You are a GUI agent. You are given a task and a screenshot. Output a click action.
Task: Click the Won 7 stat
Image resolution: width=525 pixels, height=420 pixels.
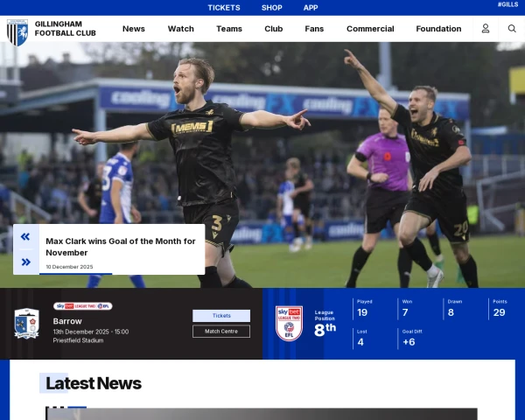pyautogui.click(x=407, y=309)
